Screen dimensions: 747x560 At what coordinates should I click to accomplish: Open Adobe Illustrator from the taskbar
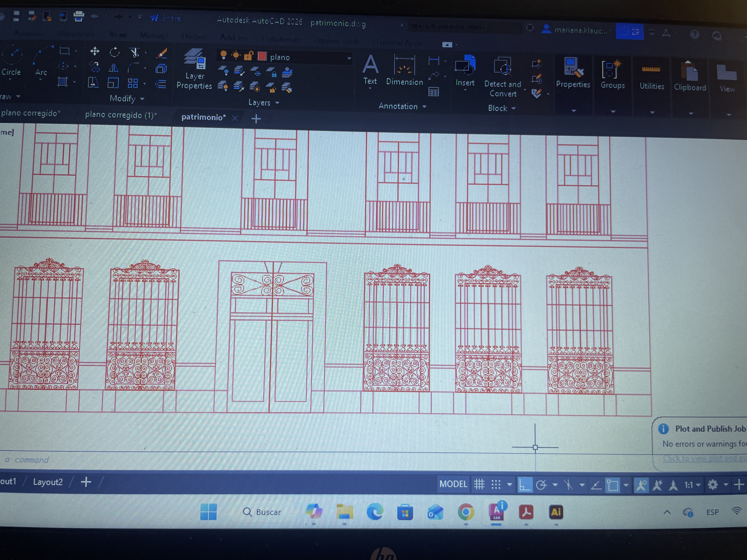point(556,512)
